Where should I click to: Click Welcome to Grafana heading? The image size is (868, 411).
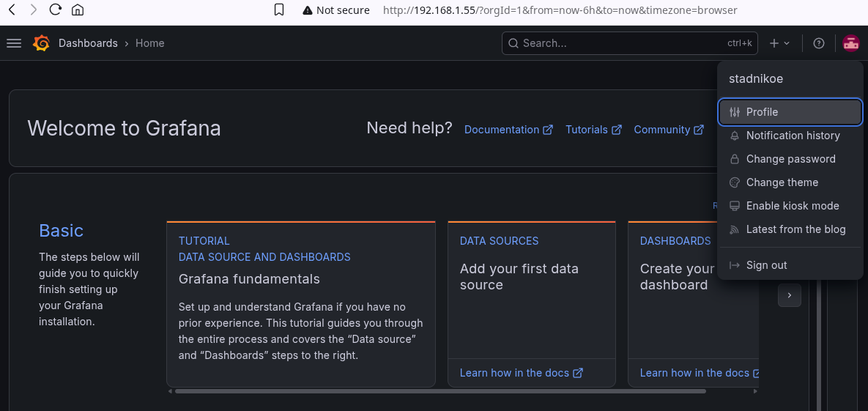point(124,128)
